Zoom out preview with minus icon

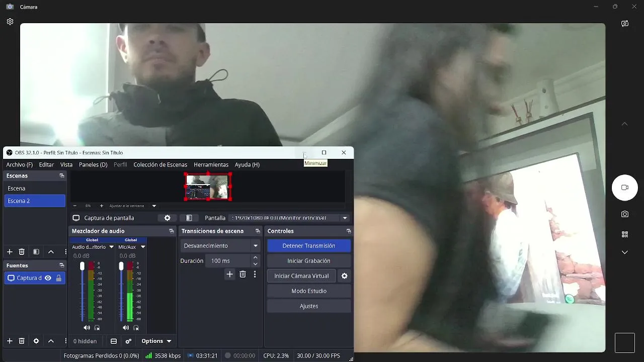75,206
